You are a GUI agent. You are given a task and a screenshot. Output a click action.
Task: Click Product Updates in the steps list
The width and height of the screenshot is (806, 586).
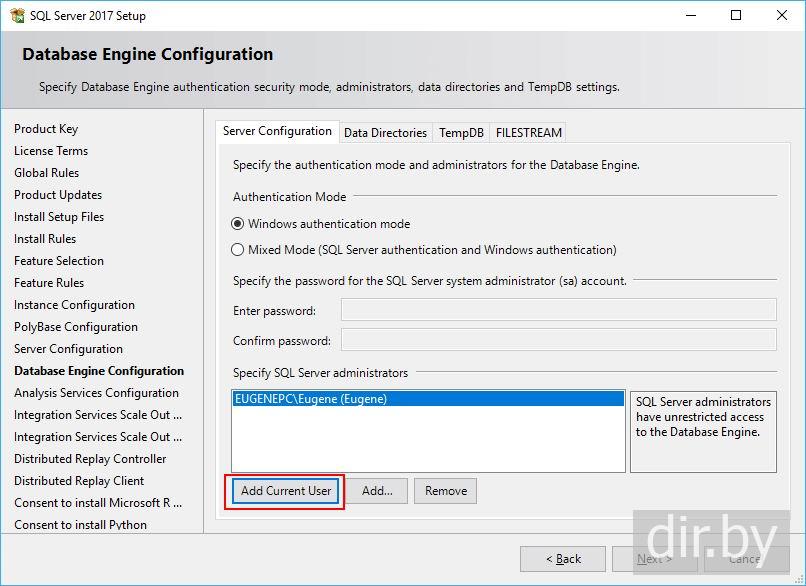(58, 195)
